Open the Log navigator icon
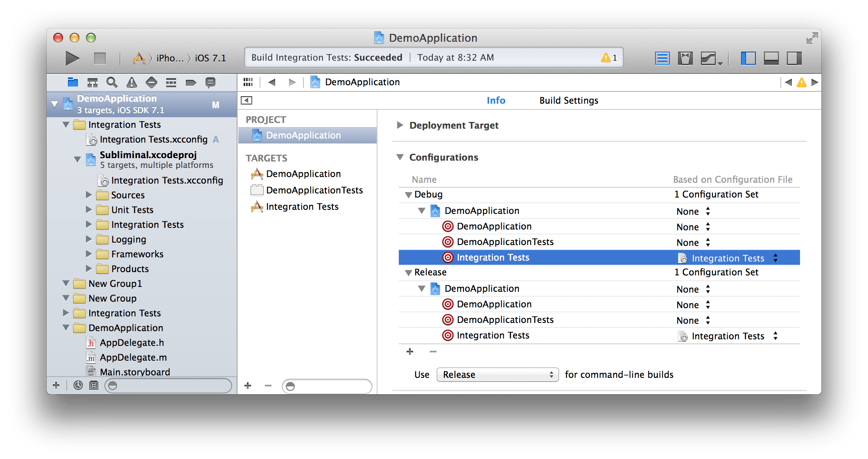The image size is (868, 459). [x=210, y=82]
